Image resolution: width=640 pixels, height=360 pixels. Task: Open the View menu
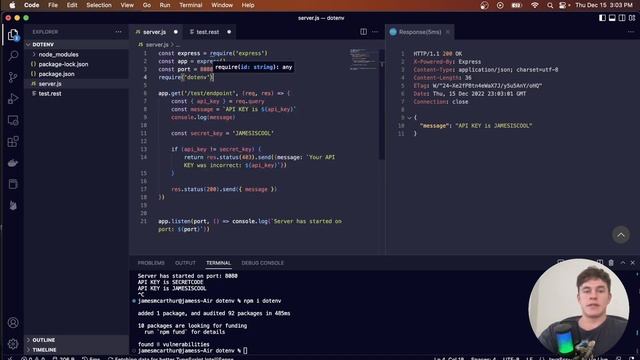[x=127, y=5]
